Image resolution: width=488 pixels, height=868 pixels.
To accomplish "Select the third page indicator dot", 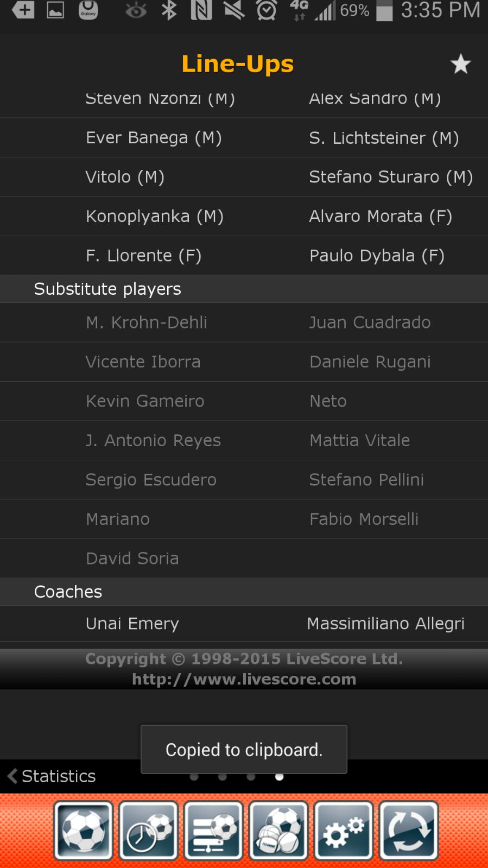I will (x=251, y=777).
